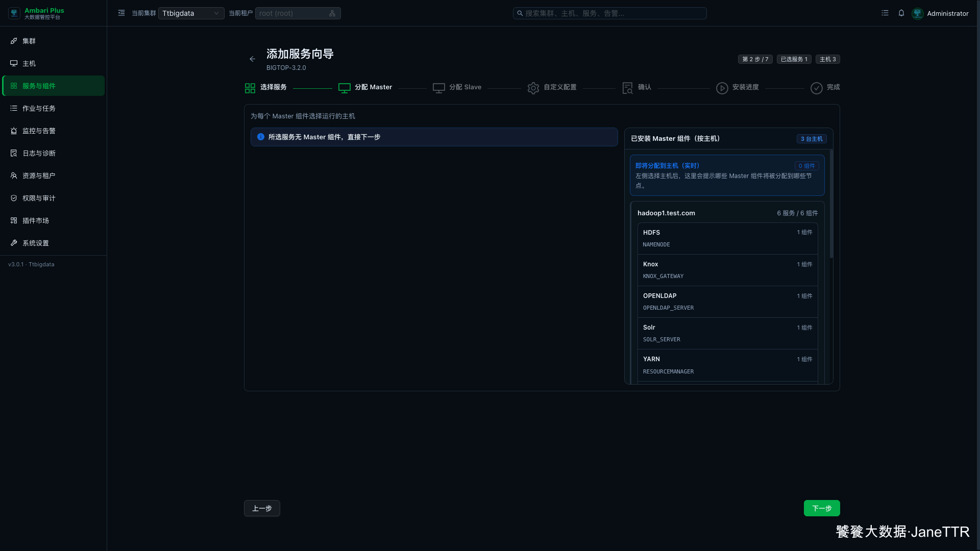Click the 选择服务 step icon

[x=250, y=88]
